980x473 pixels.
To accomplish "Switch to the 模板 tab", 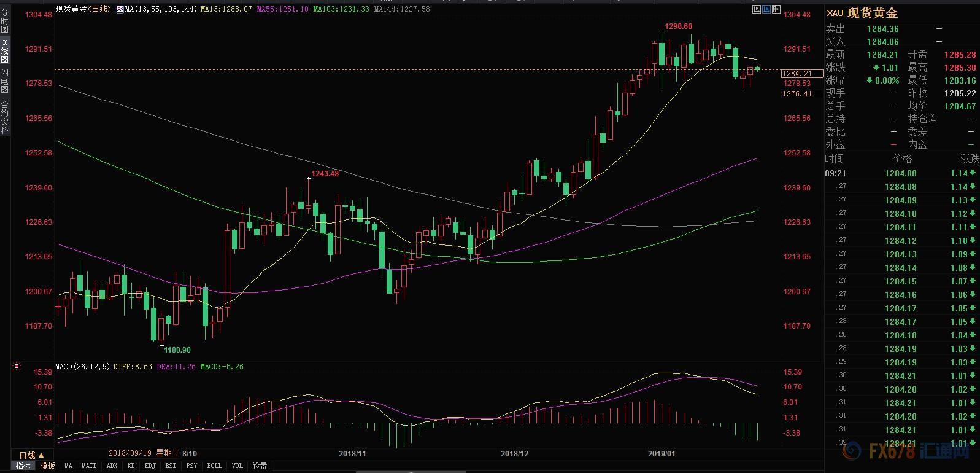I will 48,466.
